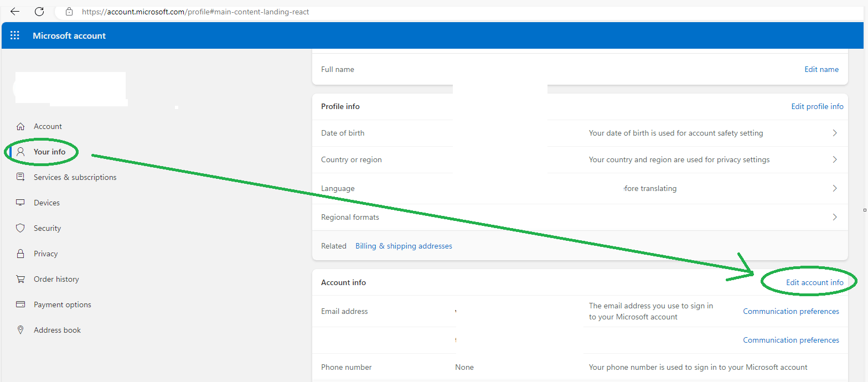The height and width of the screenshot is (382, 868).
Task: Click the Payment options card icon
Action: click(x=20, y=304)
